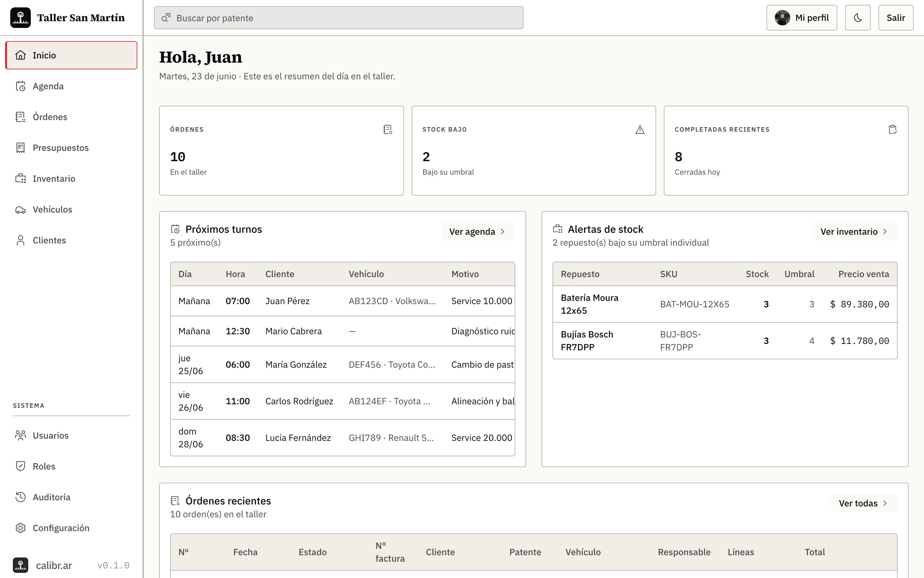Screen dimensions: 924x578
Task: Open the Ver inventario link
Action: [x=854, y=232]
